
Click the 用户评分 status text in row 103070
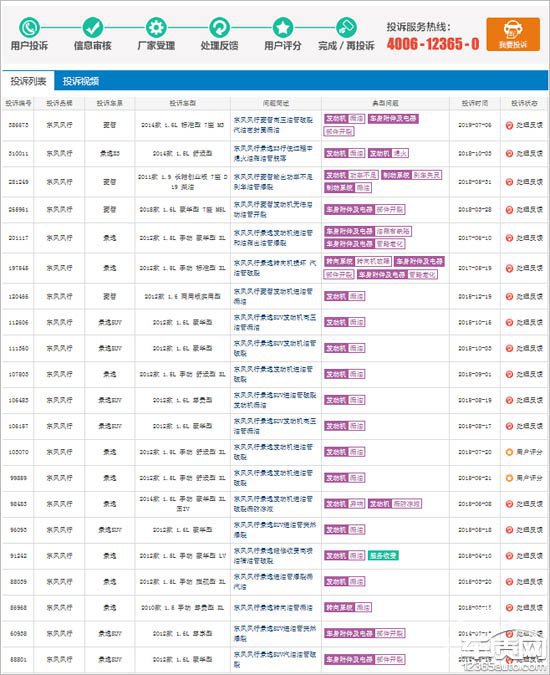[x=529, y=452]
